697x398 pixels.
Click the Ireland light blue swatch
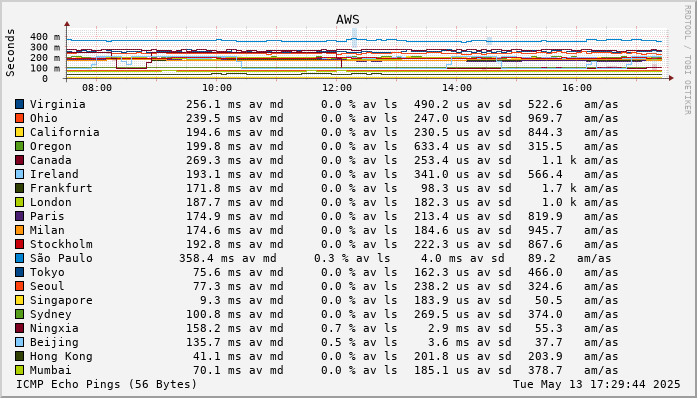coord(20,174)
